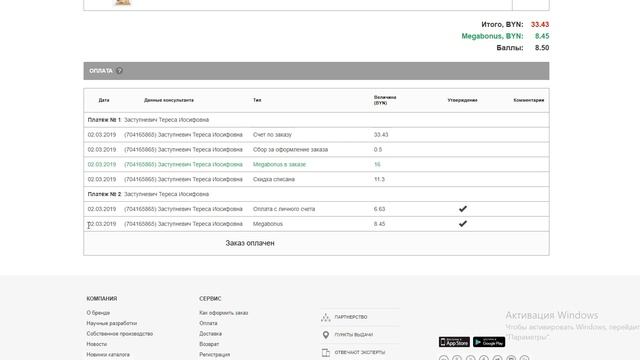
Task: Click the approval checkmark in the 8.45 Megabonus row
Action: (462, 224)
